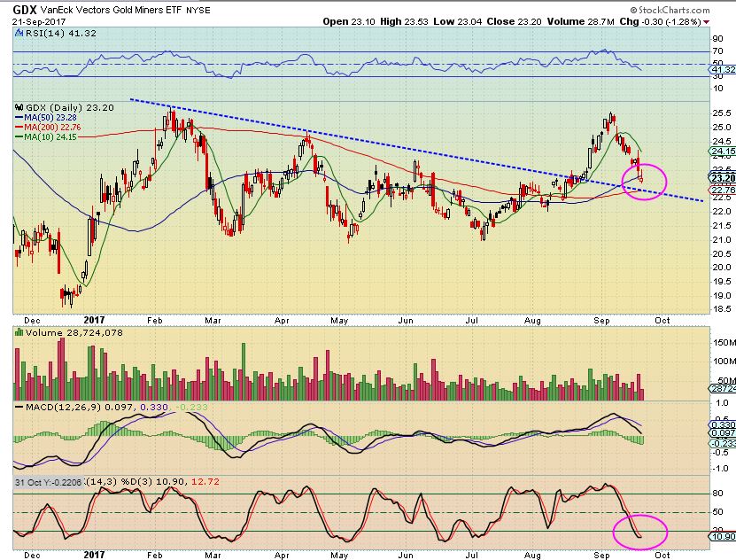Click the Sep label under the price panel
Image resolution: width=736 pixels, height=560 pixels.
coord(601,321)
